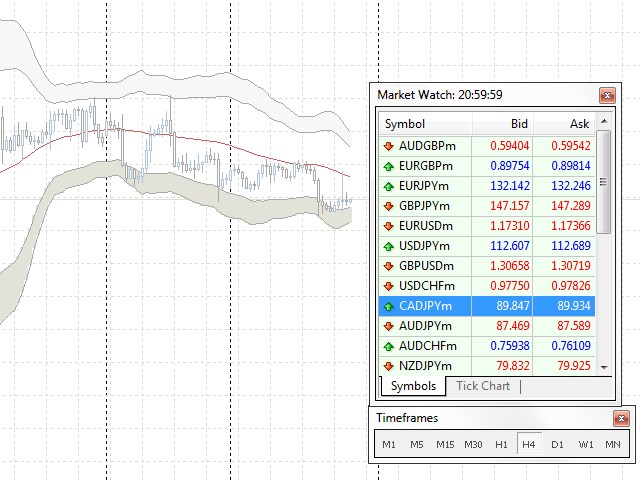Viewport: 640px width, 480px height.
Task: Close the Market Watch panel
Action: (606, 96)
